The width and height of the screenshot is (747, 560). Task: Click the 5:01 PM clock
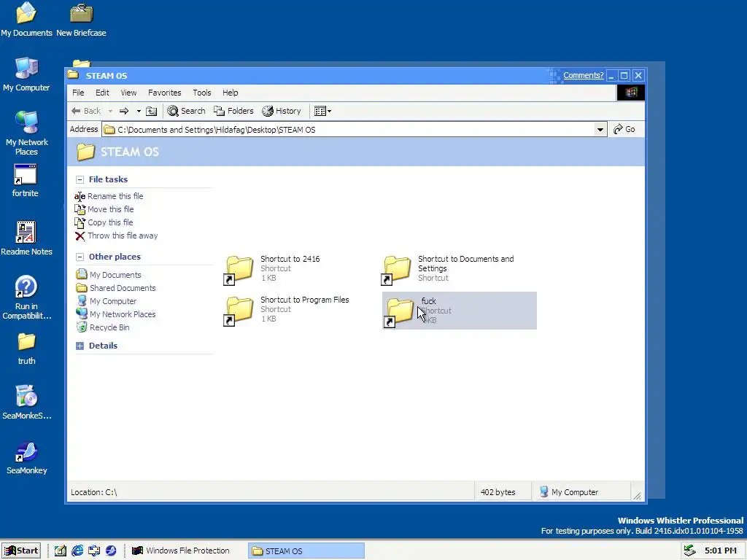[720, 551]
